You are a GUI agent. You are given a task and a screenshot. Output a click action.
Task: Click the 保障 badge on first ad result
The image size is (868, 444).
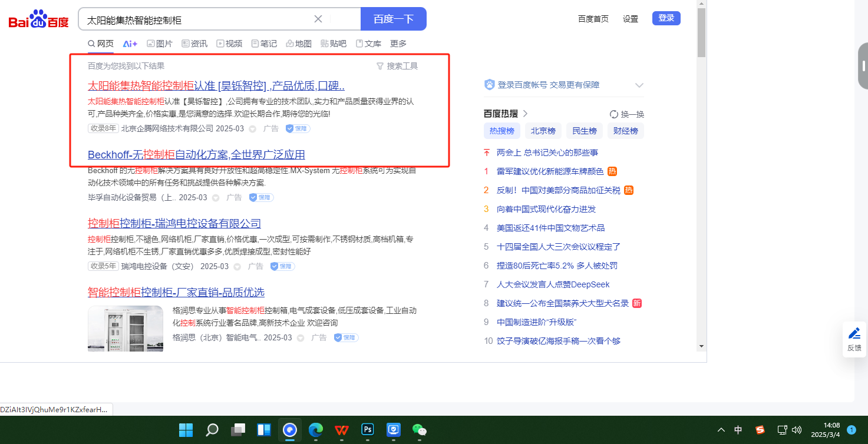[x=298, y=128]
